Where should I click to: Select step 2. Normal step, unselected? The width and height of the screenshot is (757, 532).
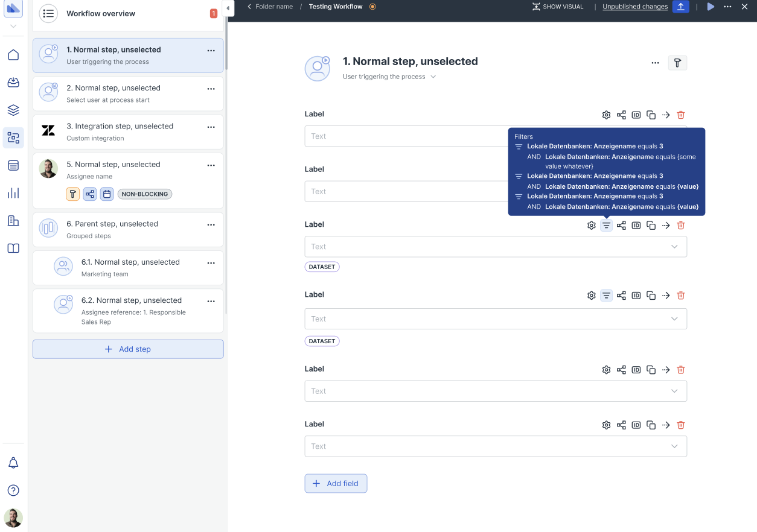point(128,93)
